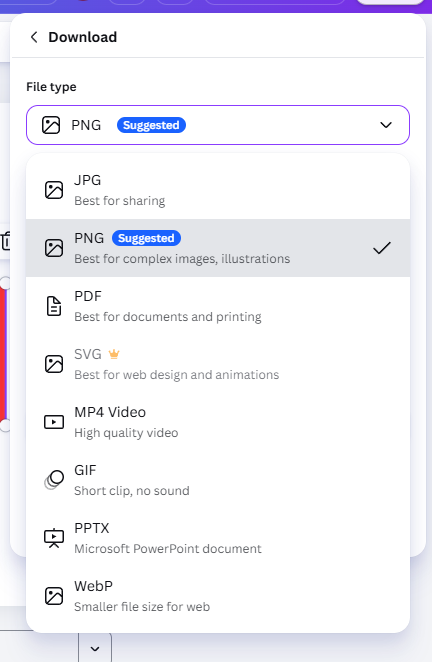Click the PDF document icon
Viewport: 432px width, 662px height.
[54, 306]
